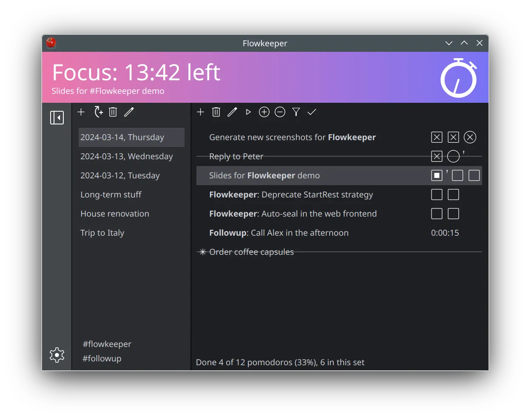Open the Trip to Italy backlog
Screen dimensions: 531x420
point(131,233)
